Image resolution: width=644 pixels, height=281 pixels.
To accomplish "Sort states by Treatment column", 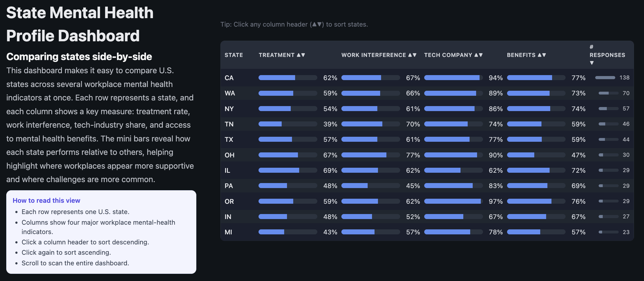I will (282, 55).
